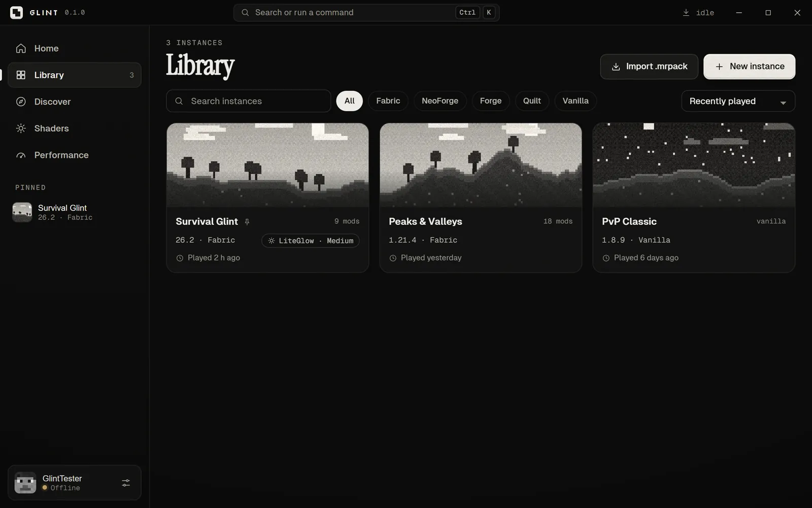812x508 pixels.
Task: Click the idle status text
Action: [x=705, y=13]
